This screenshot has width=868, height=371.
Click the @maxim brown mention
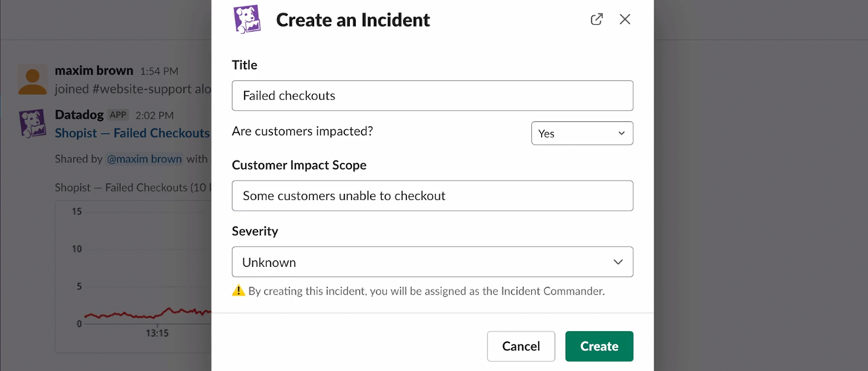[x=144, y=159]
